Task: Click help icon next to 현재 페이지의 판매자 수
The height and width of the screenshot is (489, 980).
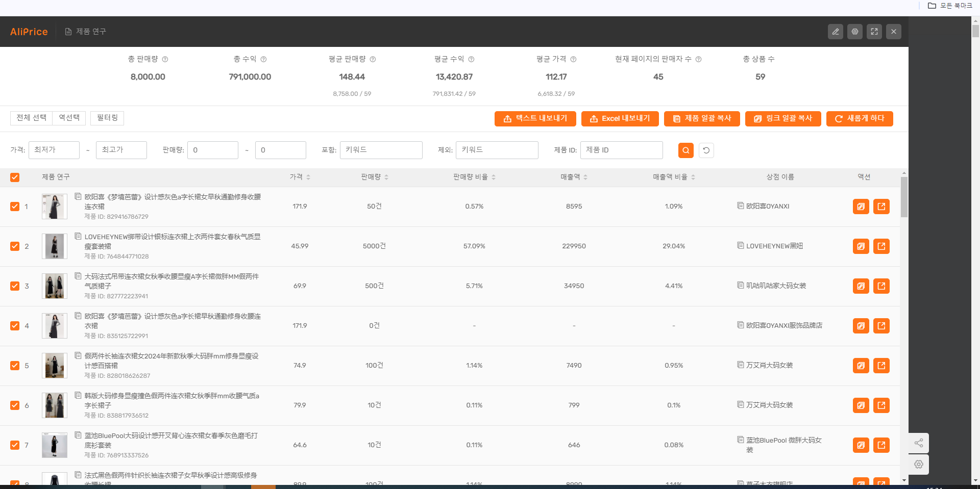Action: (x=698, y=59)
